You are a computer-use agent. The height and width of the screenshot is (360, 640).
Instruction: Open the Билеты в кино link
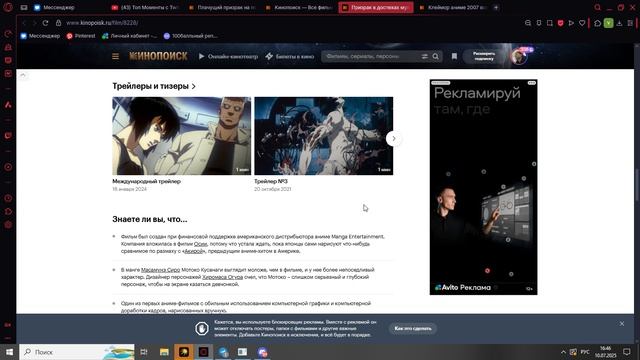pos(290,56)
